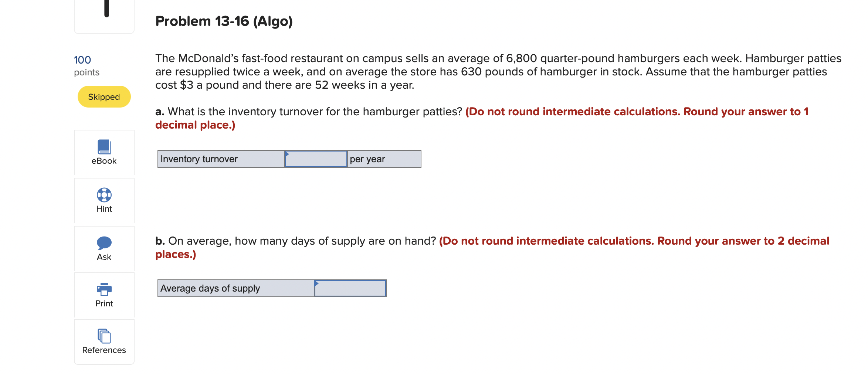868x374 pixels.
Task: Click inside the Inventory turnover input box
Action: coord(316,159)
